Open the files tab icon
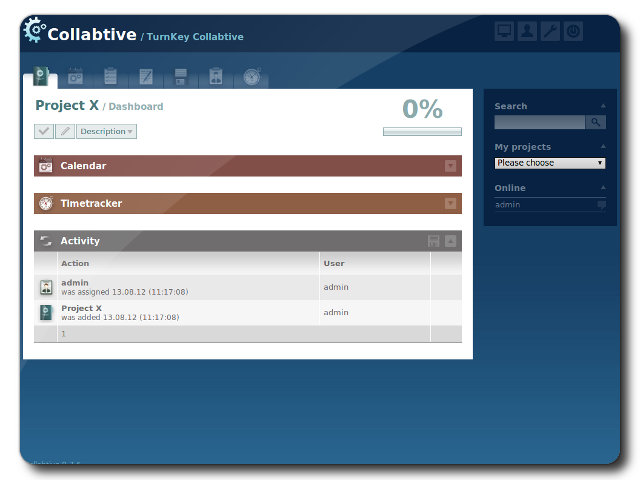 pyautogui.click(x=181, y=76)
